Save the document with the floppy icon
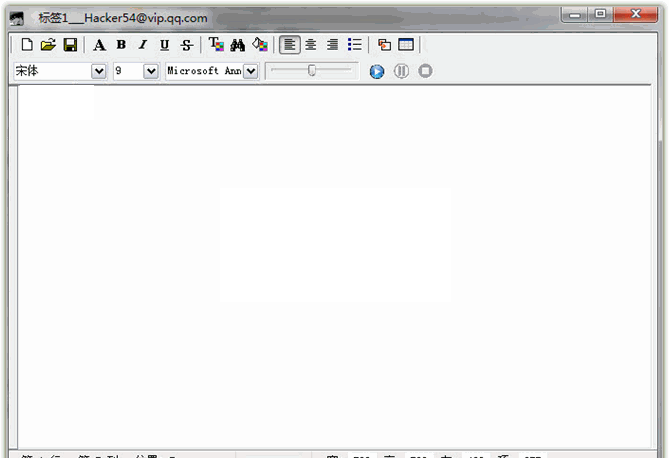Image resolution: width=669 pixels, height=458 pixels. [70, 45]
